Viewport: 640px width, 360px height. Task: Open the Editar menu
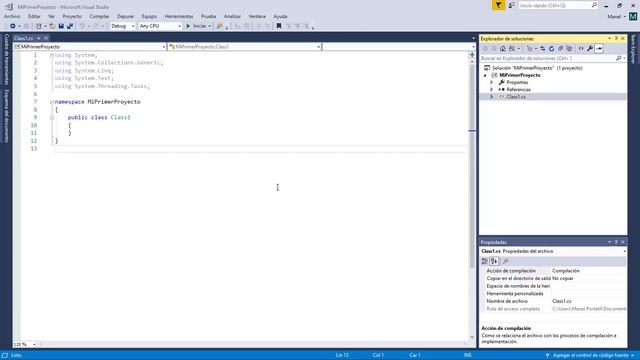[34, 16]
